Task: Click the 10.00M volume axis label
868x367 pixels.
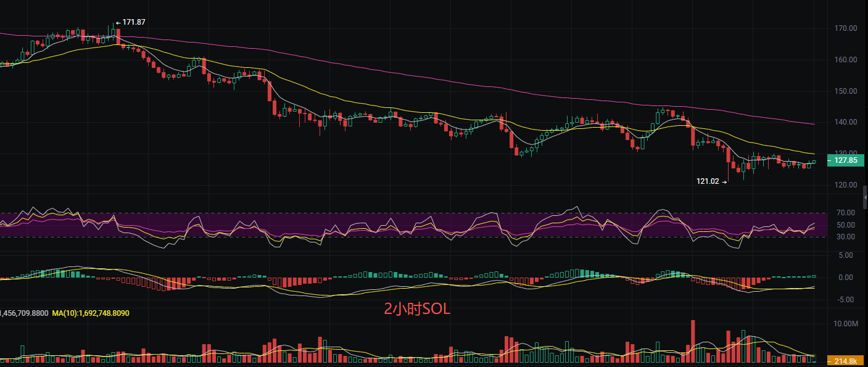Action: [x=845, y=324]
